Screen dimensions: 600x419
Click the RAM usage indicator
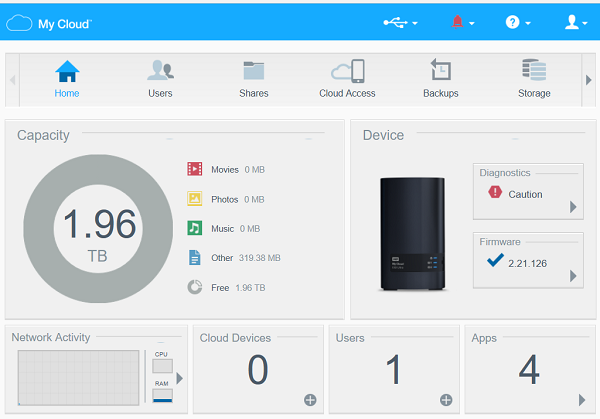coord(162,396)
